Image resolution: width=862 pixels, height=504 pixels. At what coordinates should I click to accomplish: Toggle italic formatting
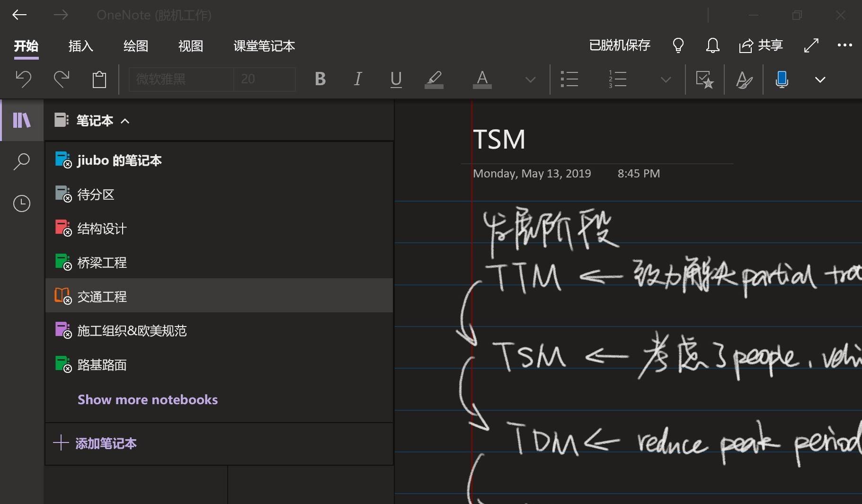(x=358, y=79)
